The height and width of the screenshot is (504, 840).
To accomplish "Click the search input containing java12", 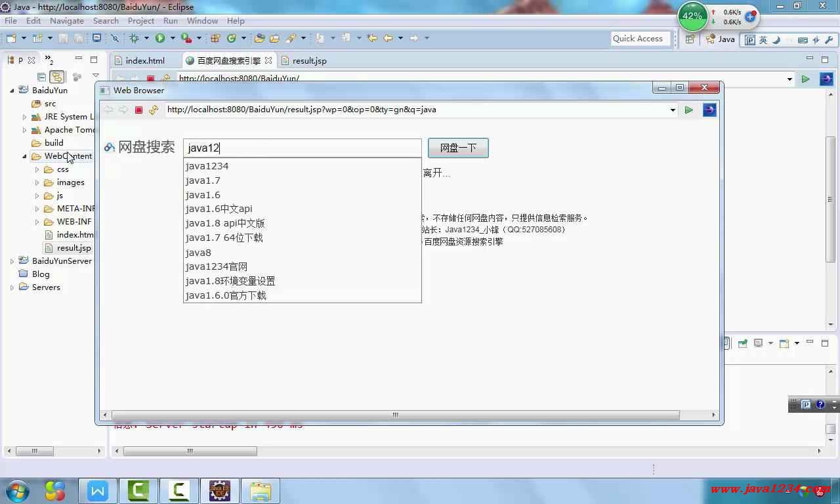I will tap(302, 148).
